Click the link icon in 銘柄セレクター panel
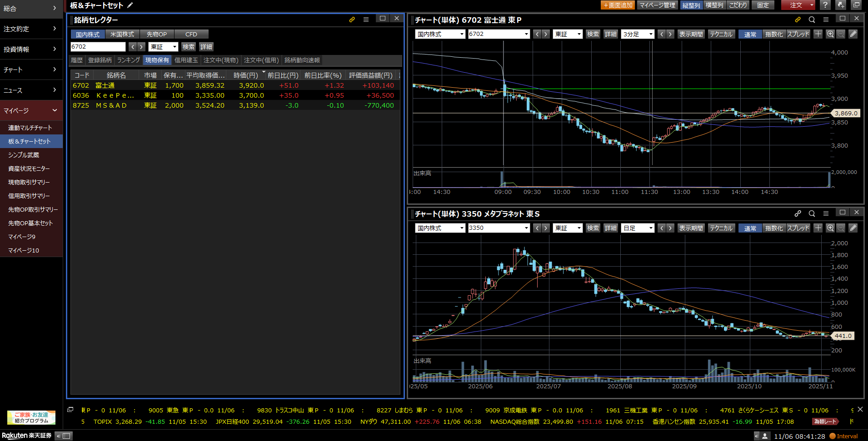The height and width of the screenshot is (441, 868). (352, 20)
